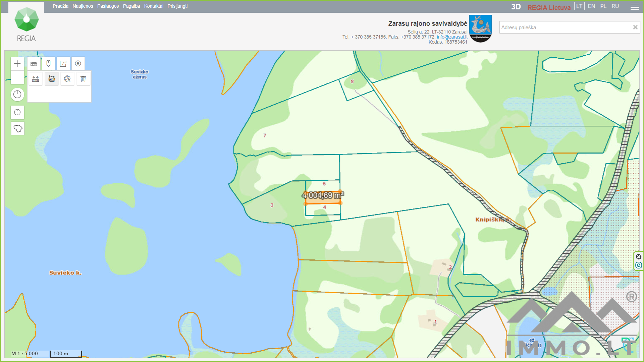Locate my position on the map
Viewport: 644px width, 362px height.
(17, 112)
